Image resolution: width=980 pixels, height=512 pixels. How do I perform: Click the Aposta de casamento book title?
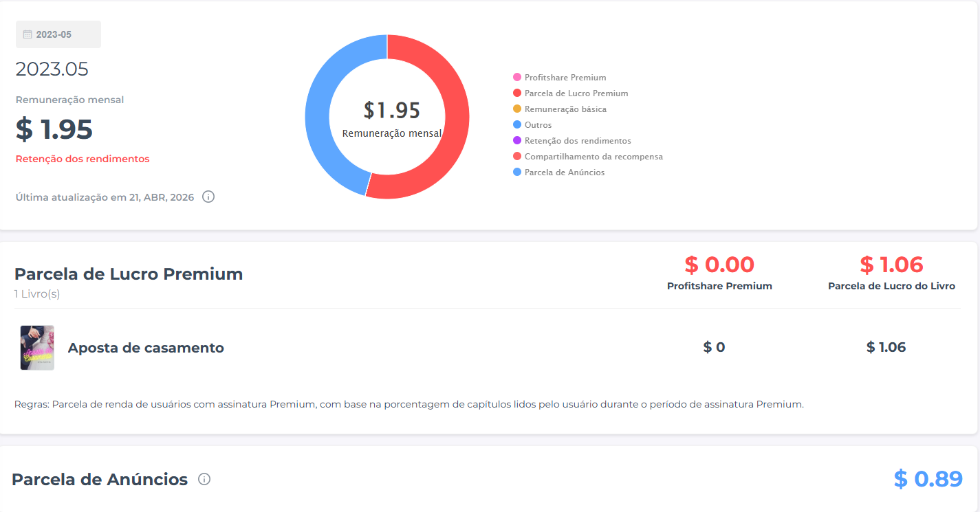(146, 348)
